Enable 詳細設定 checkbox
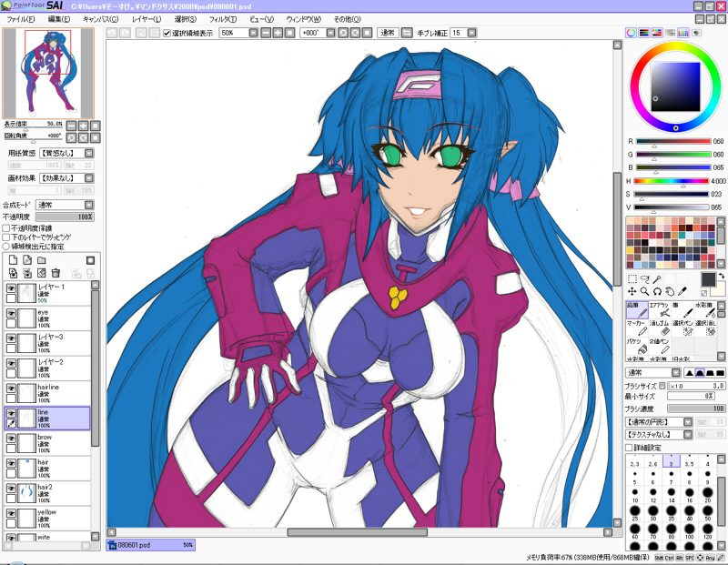The height and width of the screenshot is (565, 728). (629, 448)
